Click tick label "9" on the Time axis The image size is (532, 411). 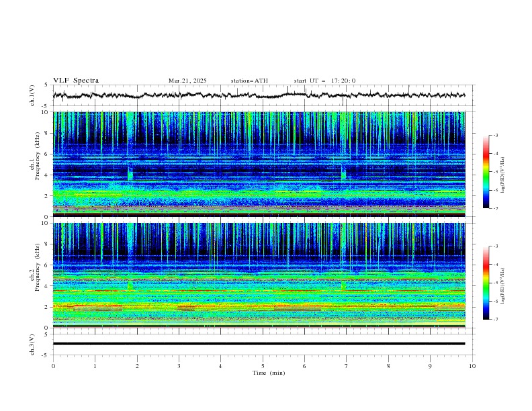430,366
